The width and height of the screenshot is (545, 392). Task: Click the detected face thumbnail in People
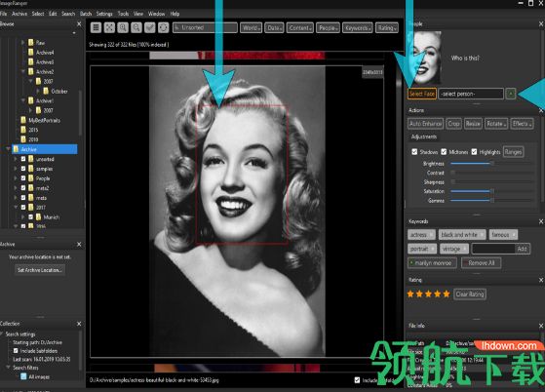point(426,58)
